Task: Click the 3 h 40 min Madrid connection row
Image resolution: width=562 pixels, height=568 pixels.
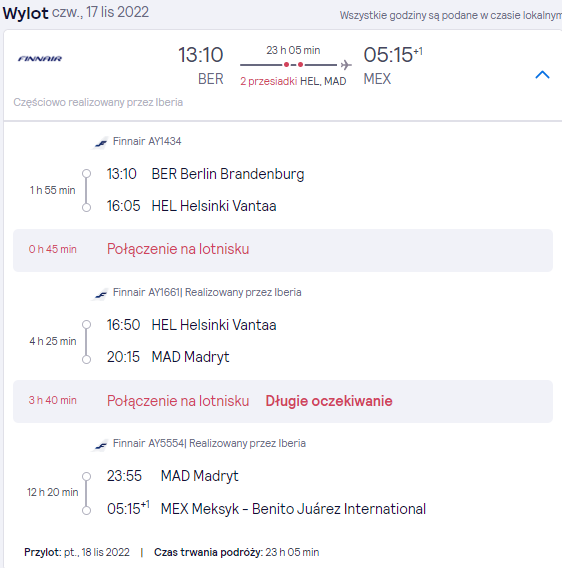Action: pyautogui.click(x=283, y=401)
